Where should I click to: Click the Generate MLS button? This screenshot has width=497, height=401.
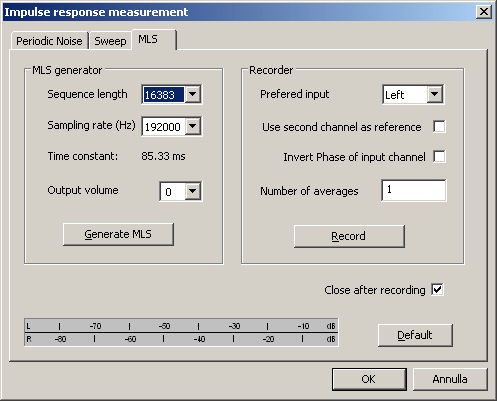click(118, 234)
